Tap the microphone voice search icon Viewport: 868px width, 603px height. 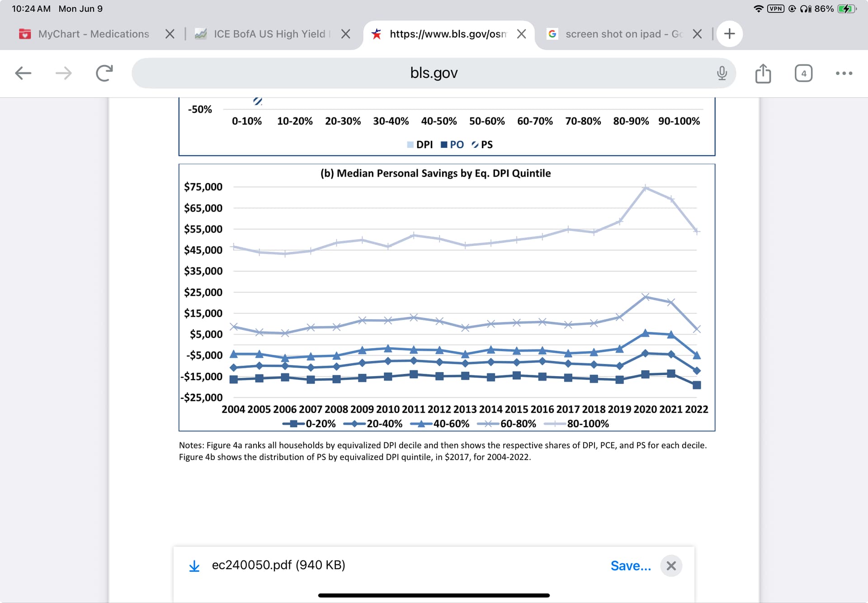[x=722, y=73]
